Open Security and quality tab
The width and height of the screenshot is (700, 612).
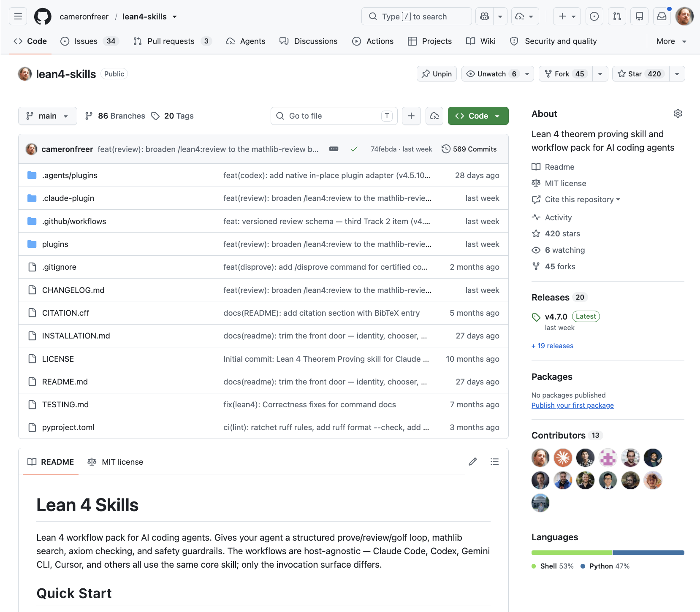click(x=553, y=41)
